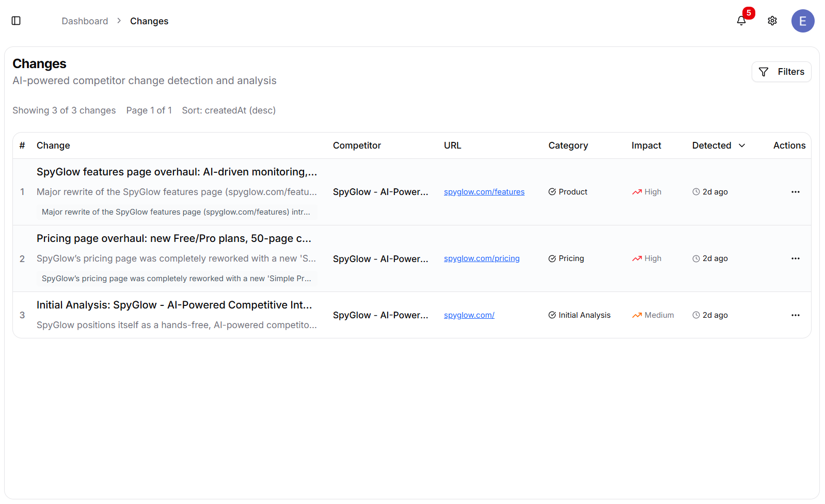
Task: Open actions menu for features page row
Action: tap(795, 192)
